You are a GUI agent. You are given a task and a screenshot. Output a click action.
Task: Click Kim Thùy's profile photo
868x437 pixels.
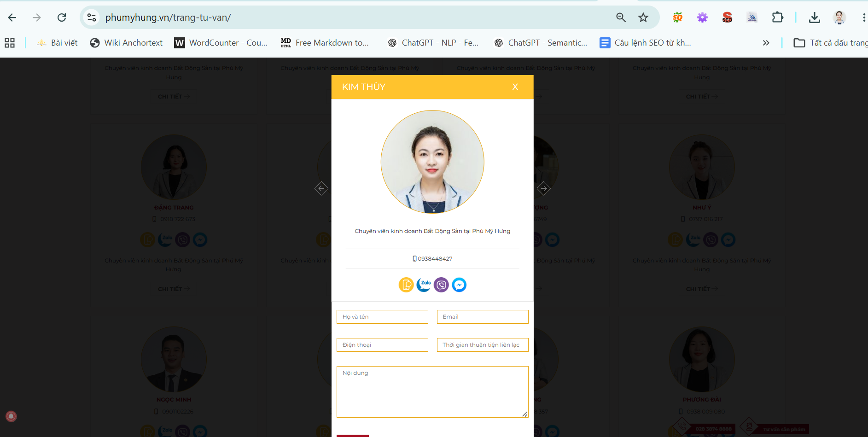click(432, 162)
